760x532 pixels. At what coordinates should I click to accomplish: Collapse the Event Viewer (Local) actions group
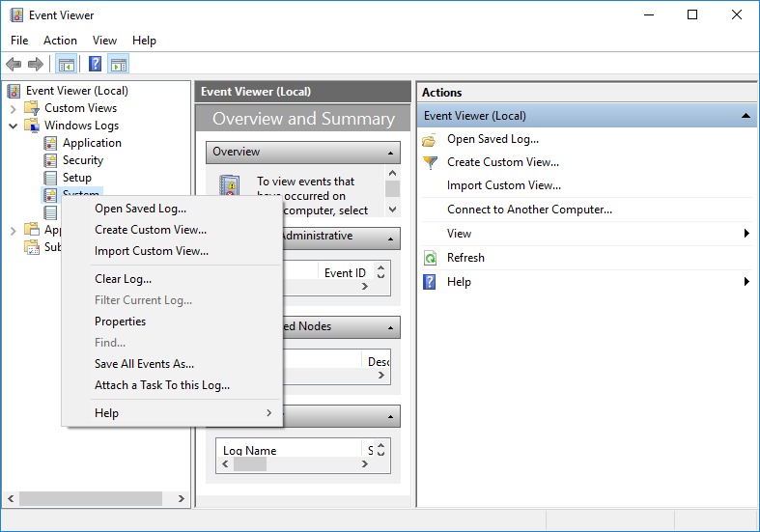(746, 116)
